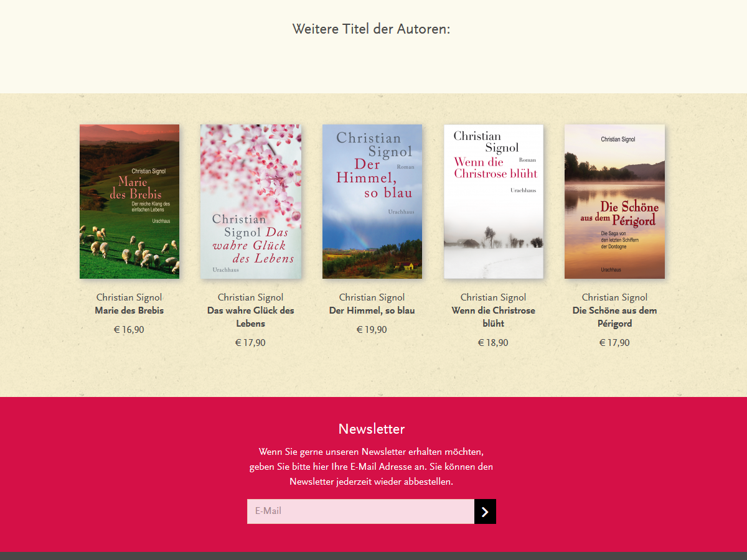Open Wenn die Christrose blüht cover
This screenshot has height=560, width=747.
click(494, 202)
